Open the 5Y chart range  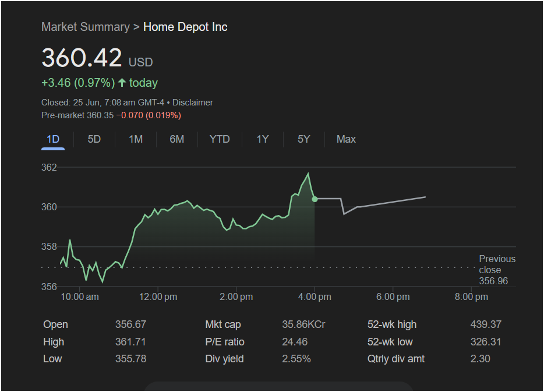[x=303, y=139]
